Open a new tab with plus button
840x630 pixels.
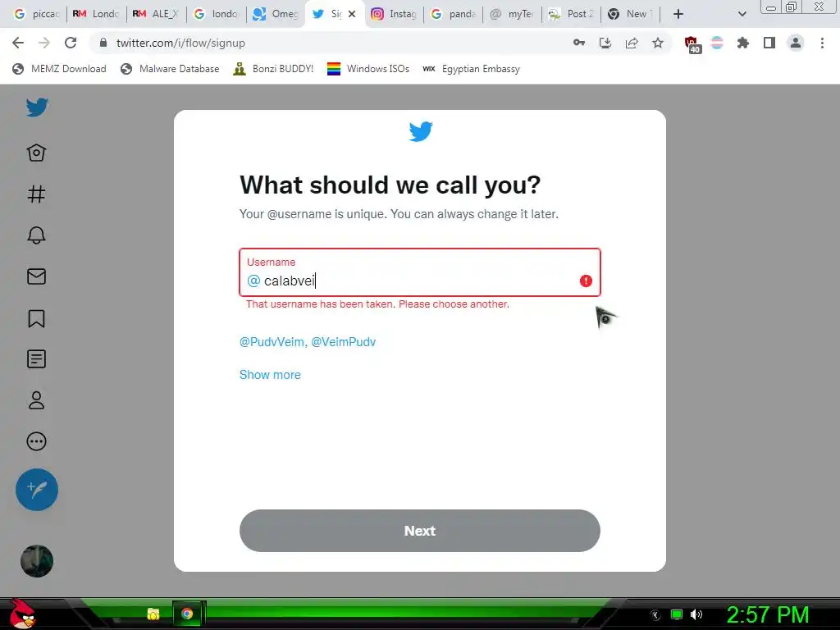coord(678,14)
